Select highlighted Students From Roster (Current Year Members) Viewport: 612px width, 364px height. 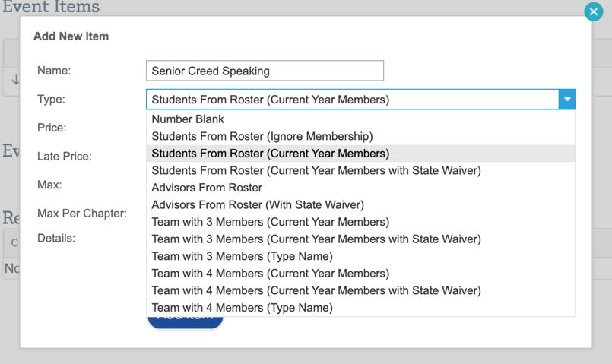point(270,154)
